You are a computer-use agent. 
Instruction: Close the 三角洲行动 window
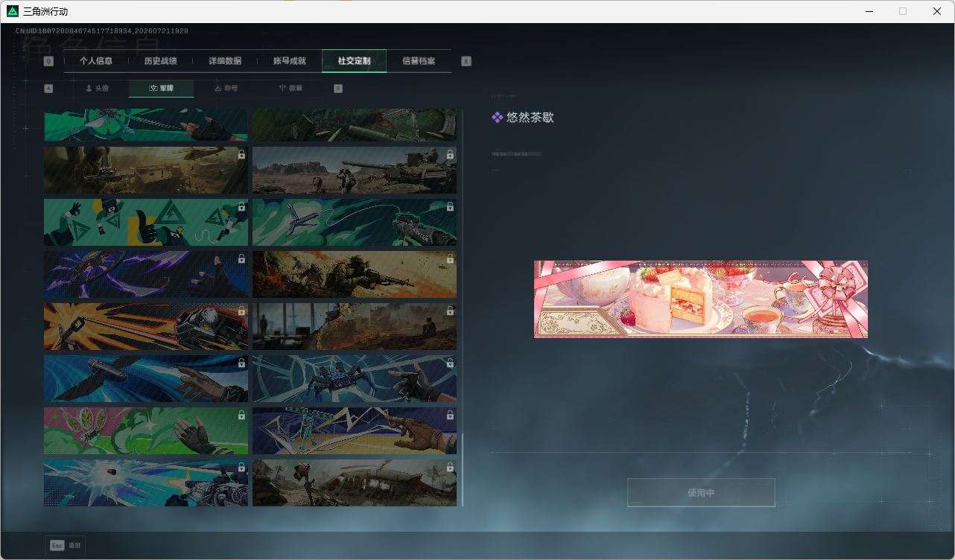(937, 11)
